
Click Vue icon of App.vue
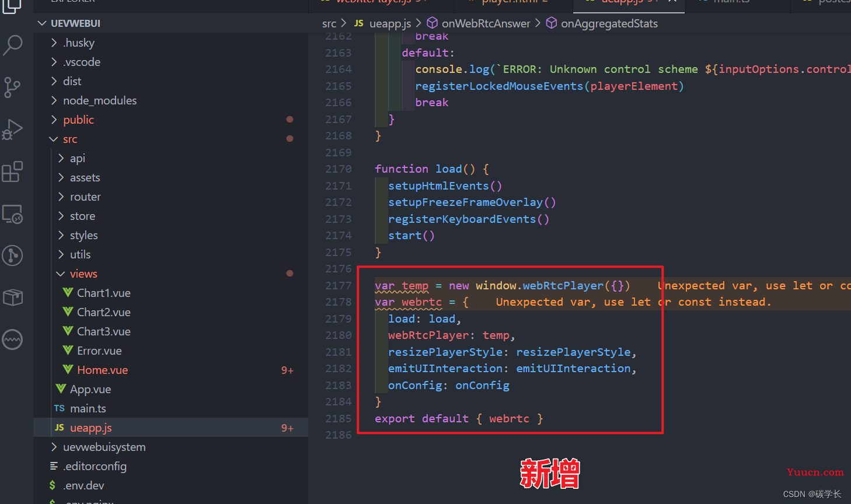pyautogui.click(x=61, y=388)
